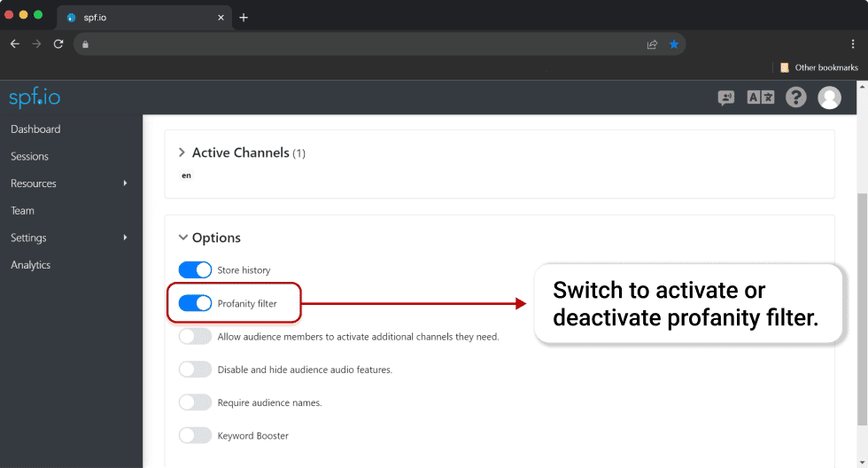The image size is (868, 468).
Task: Open the audience chat icon in header
Action: pos(725,98)
